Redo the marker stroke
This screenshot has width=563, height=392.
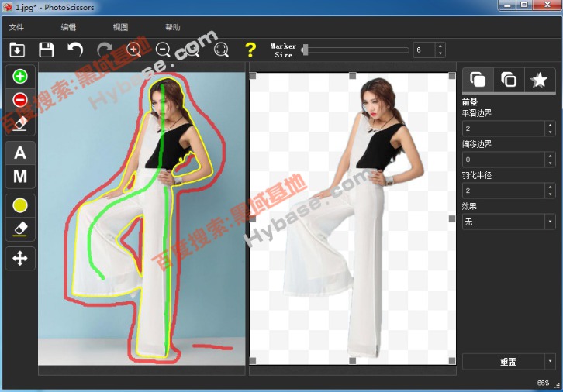pyautogui.click(x=105, y=50)
